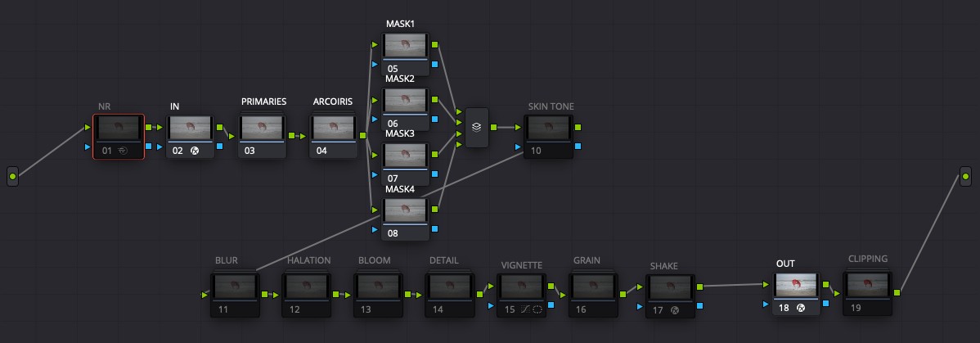Click the node graph source input dot
Screen dimensions: 980x343
click(x=12, y=177)
